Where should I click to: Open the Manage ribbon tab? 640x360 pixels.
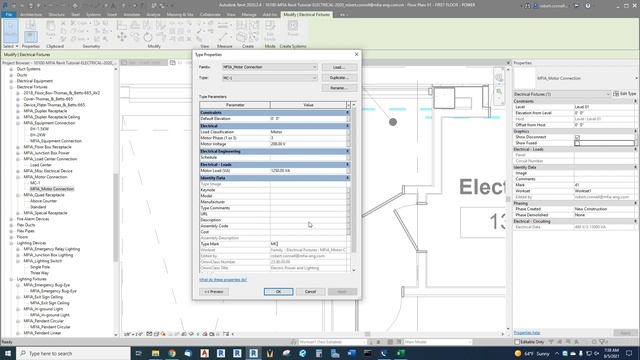click(x=249, y=14)
